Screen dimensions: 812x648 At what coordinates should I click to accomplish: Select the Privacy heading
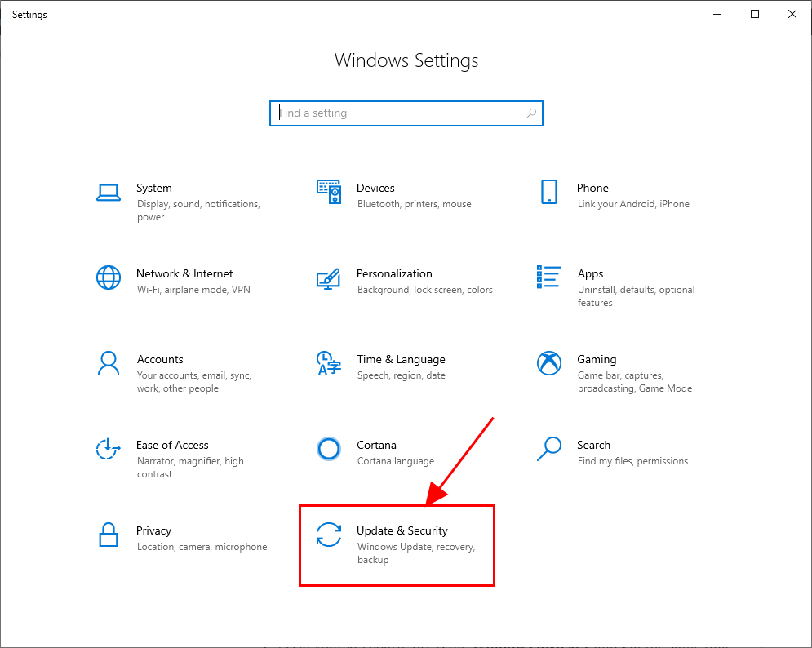tap(153, 531)
